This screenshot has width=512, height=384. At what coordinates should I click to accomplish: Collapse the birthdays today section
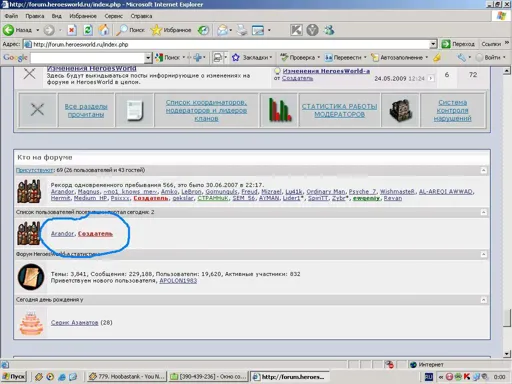tap(484, 300)
